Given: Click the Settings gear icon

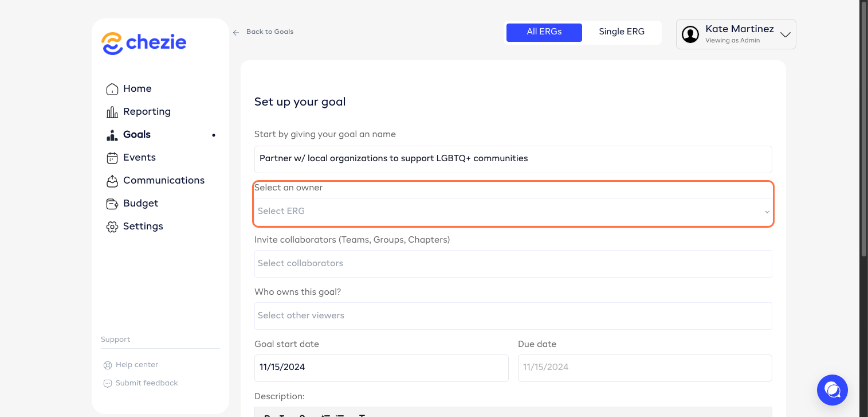Looking at the screenshot, I should click(112, 227).
